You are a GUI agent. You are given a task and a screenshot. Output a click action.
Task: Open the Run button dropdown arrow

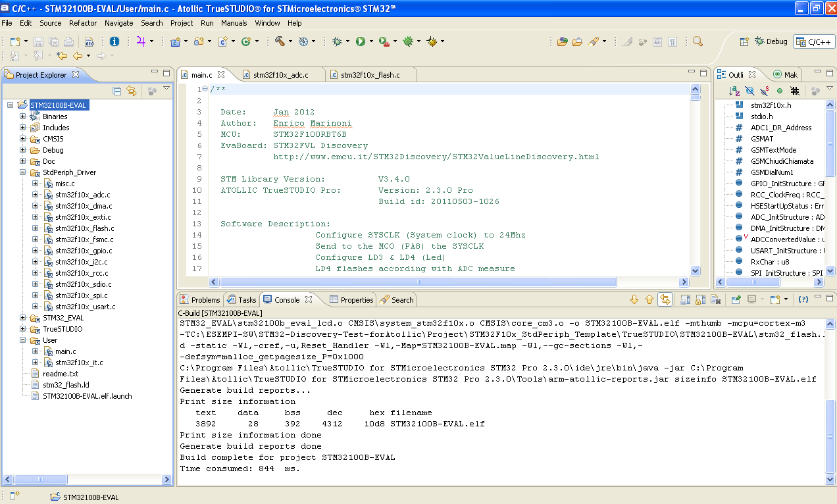pyautogui.click(x=370, y=41)
